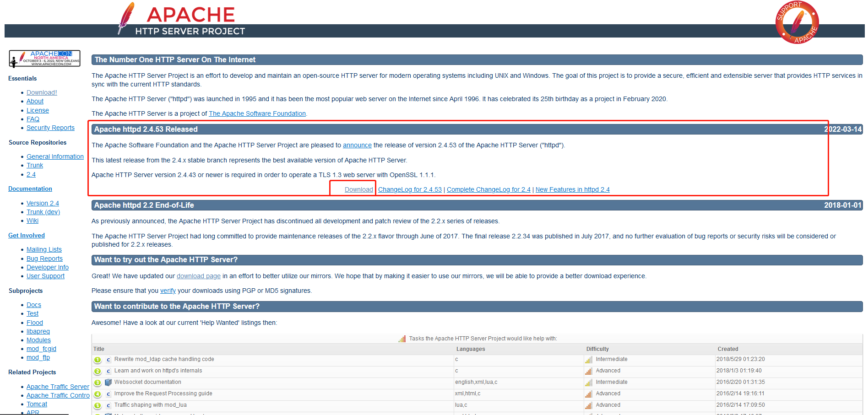868x415 pixels.
Task: Click green badge 3 beside Websocket documentation
Action: [x=97, y=382]
